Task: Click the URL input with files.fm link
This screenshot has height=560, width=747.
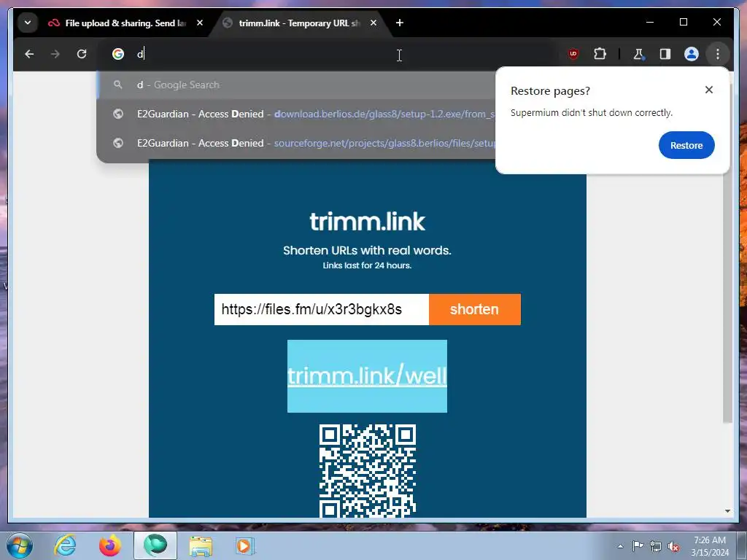Action: 322,309
